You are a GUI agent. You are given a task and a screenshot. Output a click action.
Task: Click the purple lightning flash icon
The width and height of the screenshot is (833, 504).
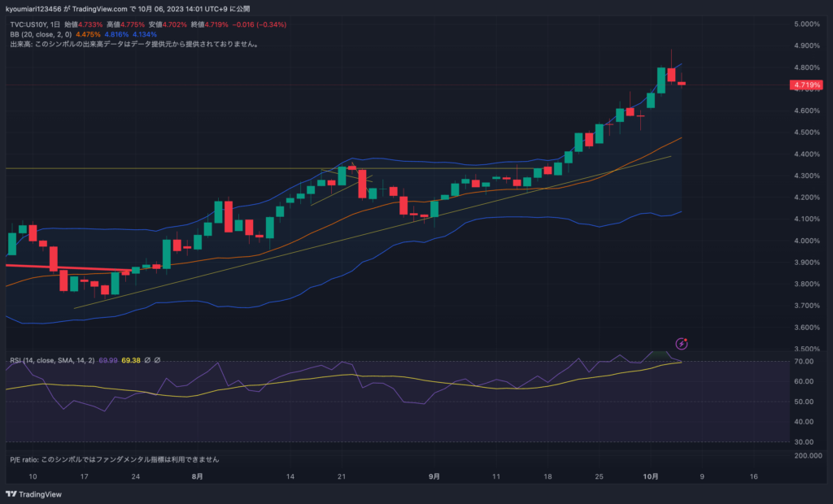[x=681, y=344]
